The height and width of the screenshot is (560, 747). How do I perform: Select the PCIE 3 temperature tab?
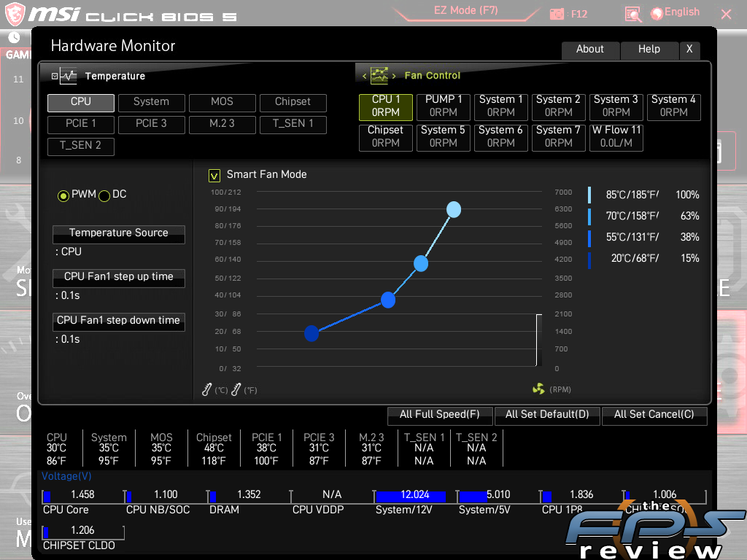pos(152,124)
